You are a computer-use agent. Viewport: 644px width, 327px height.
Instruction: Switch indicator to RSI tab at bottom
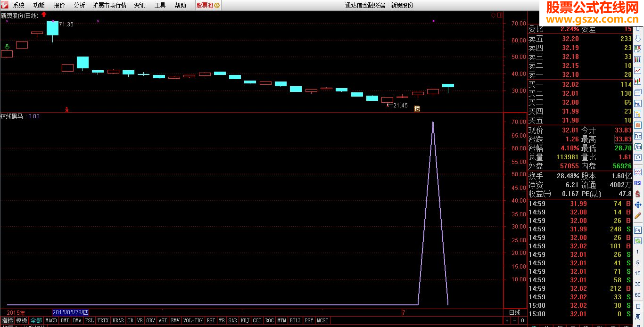click(x=211, y=320)
